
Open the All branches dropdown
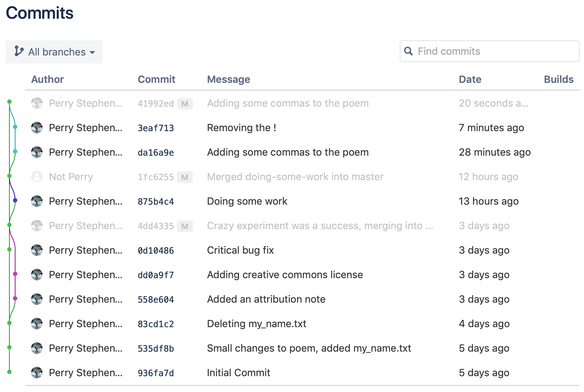point(54,52)
